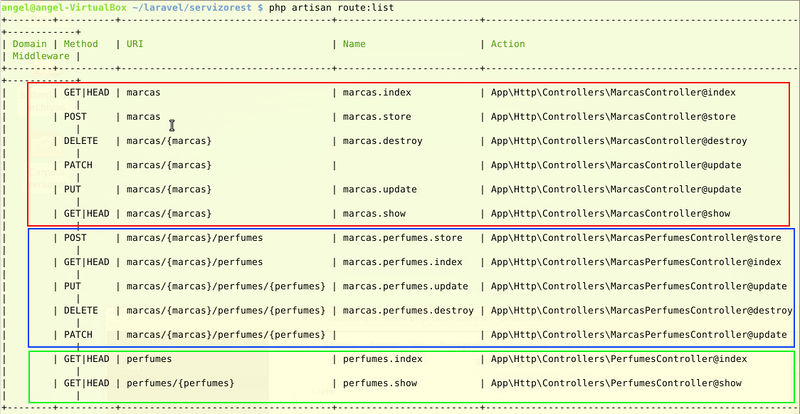Select the route name 'marcas.perfumes.update'
The height and width of the screenshot is (414, 800).
tap(406, 286)
